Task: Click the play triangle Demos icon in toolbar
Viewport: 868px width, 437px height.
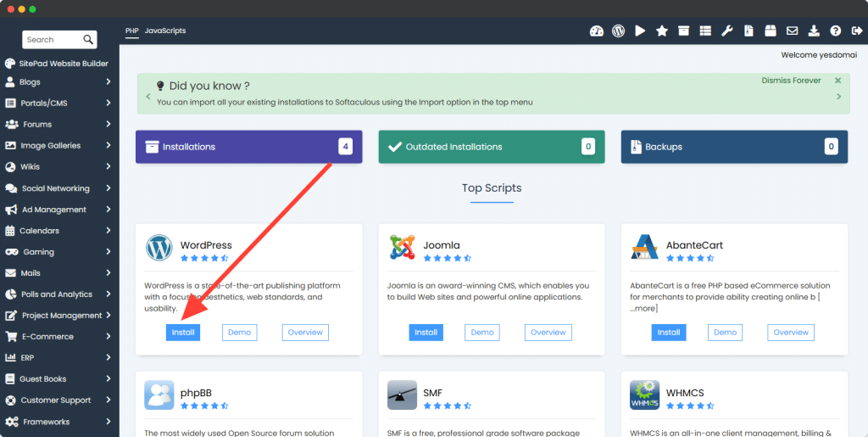Action: (640, 31)
